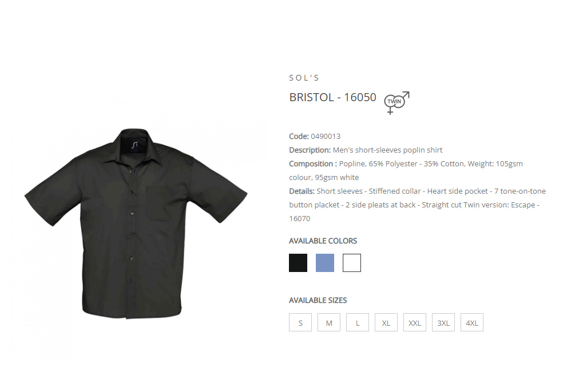Choose size 4XL
Screen dimensions: 567x392
[471, 322]
